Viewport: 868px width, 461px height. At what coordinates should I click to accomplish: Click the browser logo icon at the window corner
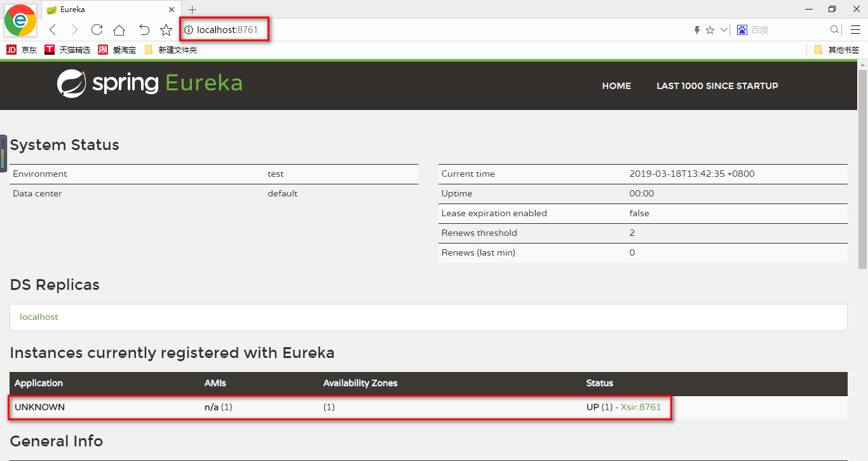pyautogui.click(x=20, y=20)
